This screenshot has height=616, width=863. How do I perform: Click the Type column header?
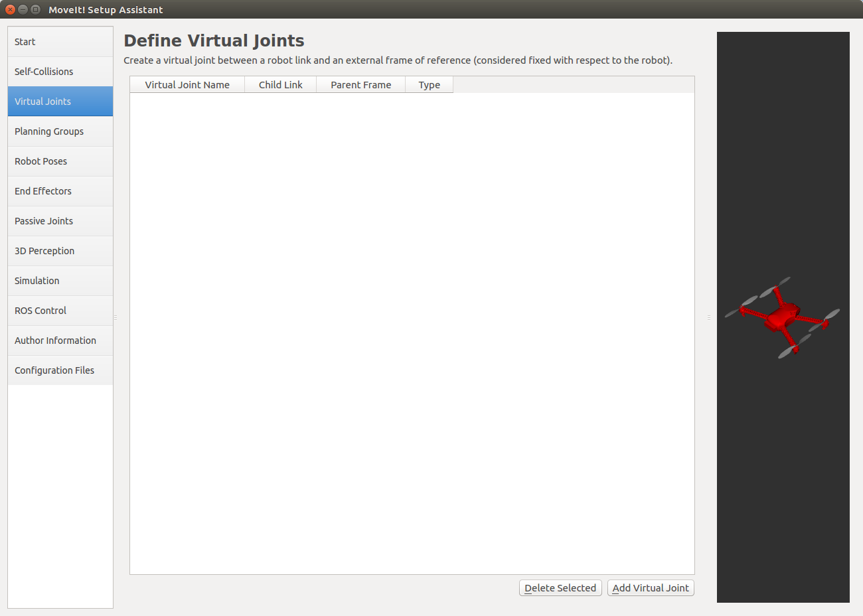(430, 85)
